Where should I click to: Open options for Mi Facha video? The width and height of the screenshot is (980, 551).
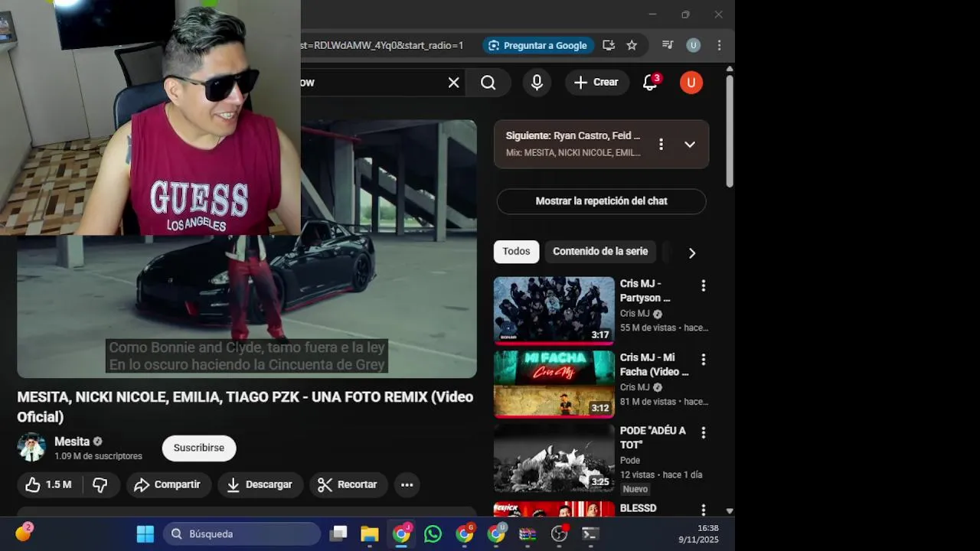(x=703, y=359)
